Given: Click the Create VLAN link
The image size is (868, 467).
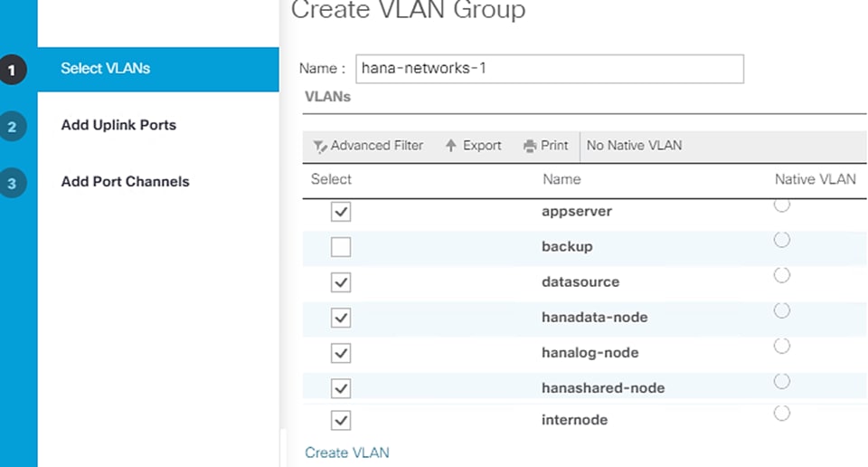Looking at the screenshot, I should pos(347,452).
